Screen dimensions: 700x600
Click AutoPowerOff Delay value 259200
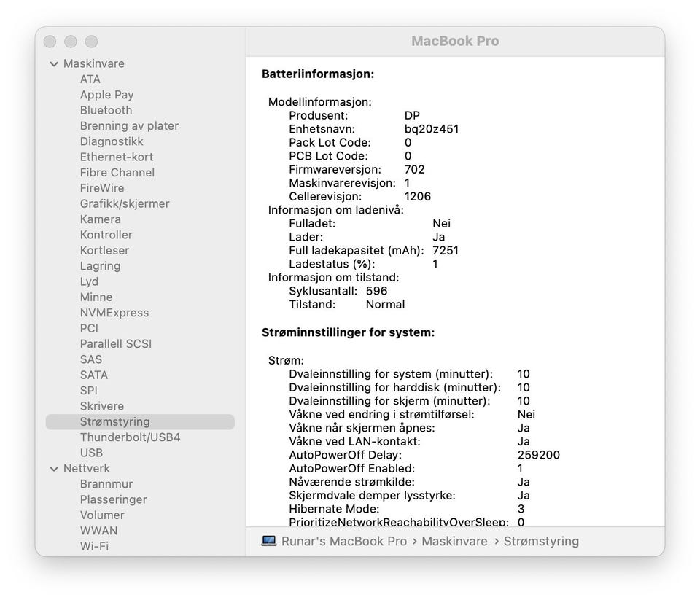[x=538, y=455]
